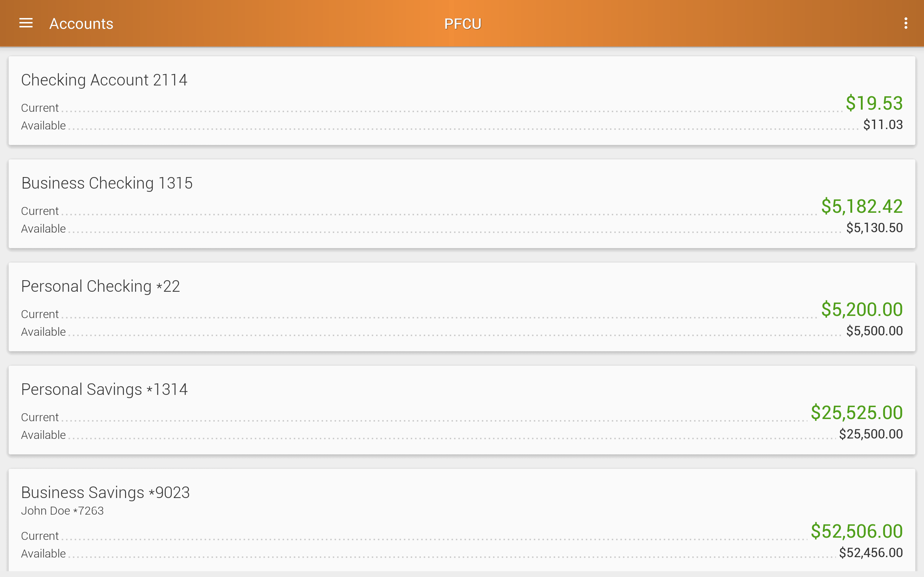The height and width of the screenshot is (577, 924).
Task: Tap the Current label on Personal Savings card
Action: click(x=40, y=417)
